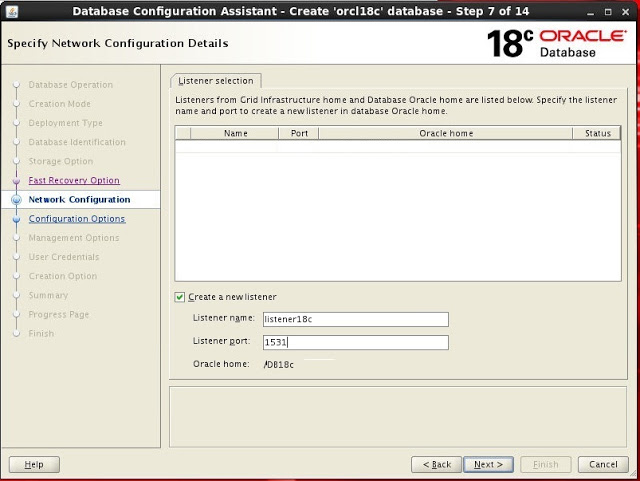Image resolution: width=640 pixels, height=481 pixels.
Task: Uncheck the Create a new listener checkbox
Action: 180,297
